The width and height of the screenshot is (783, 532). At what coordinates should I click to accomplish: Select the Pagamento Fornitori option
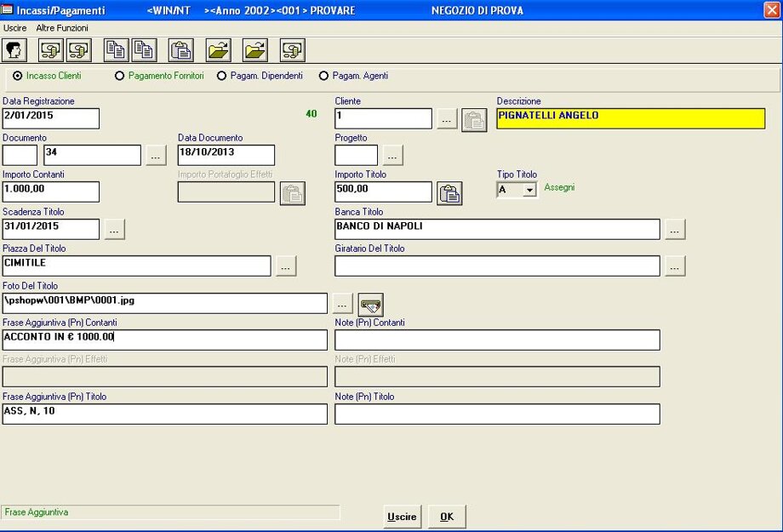[x=120, y=77]
